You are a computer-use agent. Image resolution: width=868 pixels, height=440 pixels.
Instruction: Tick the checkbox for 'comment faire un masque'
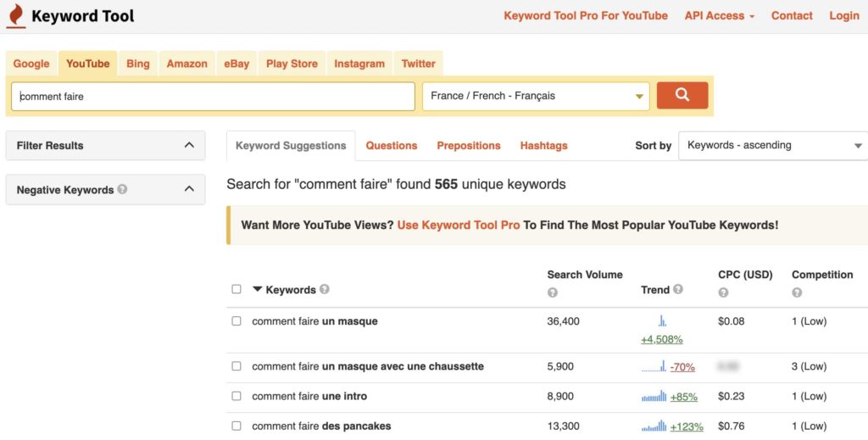(236, 321)
